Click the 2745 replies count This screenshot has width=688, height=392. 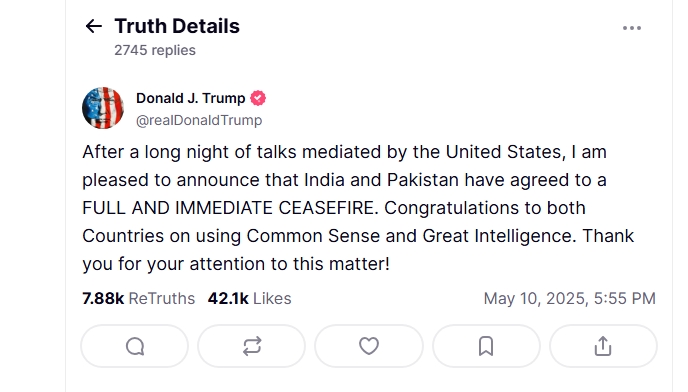(x=155, y=50)
